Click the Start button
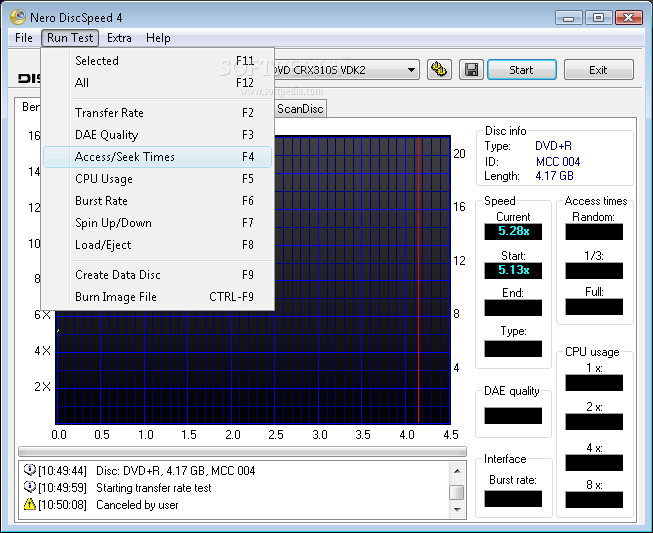The width and height of the screenshot is (653, 533). click(521, 70)
